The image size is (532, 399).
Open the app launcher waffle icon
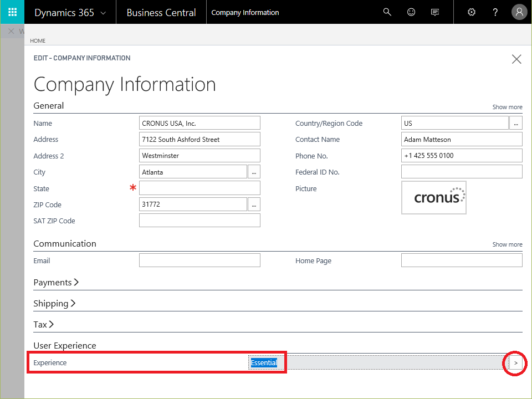[12, 12]
